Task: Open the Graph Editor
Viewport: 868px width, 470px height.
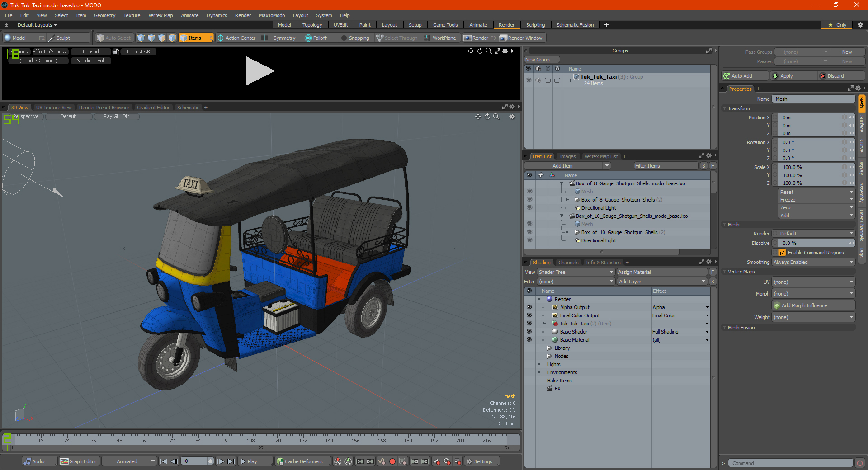Action: click(79, 461)
